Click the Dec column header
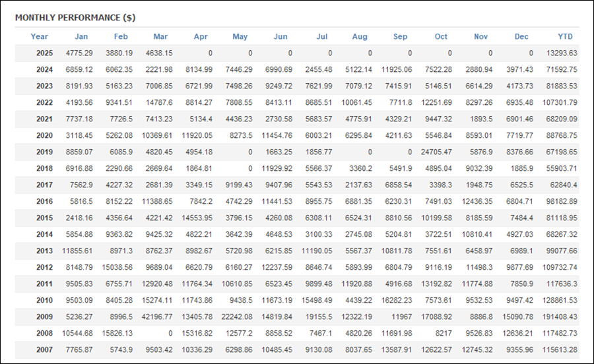 pyautogui.click(x=521, y=36)
